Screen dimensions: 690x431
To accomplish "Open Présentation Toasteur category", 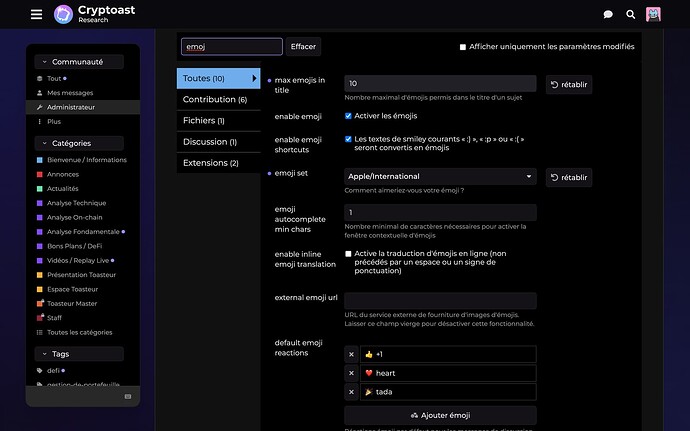I will tap(83, 275).
